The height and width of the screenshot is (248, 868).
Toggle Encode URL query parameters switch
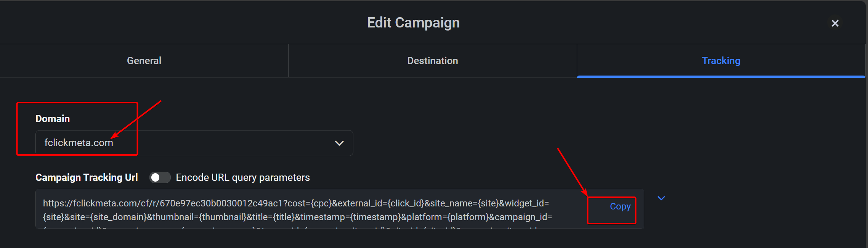pos(160,177)
